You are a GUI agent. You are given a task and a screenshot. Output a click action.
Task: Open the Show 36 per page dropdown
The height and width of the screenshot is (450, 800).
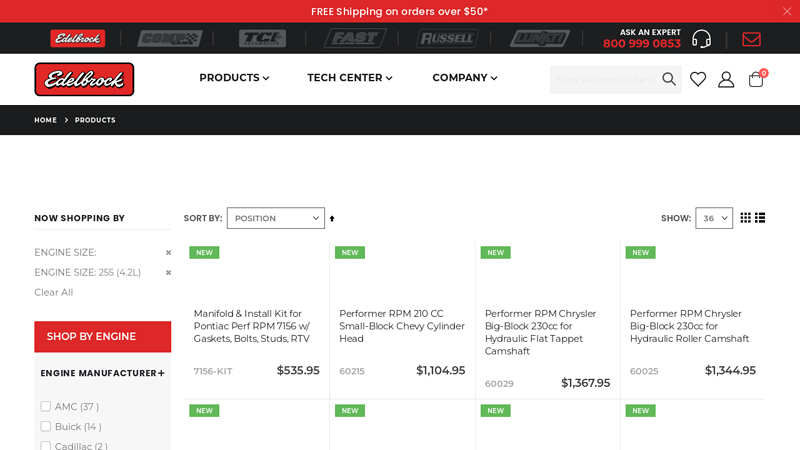pos(714,218)
